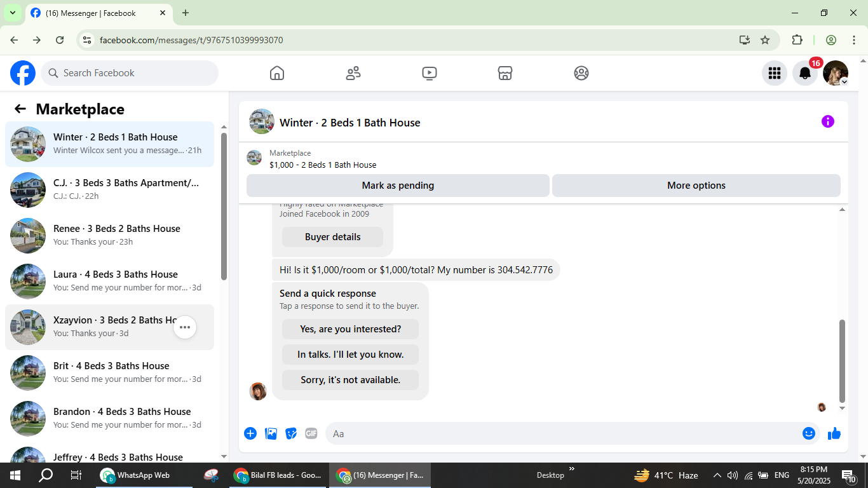Click the Aa message input field
The image size is (868, 488).
562,433
